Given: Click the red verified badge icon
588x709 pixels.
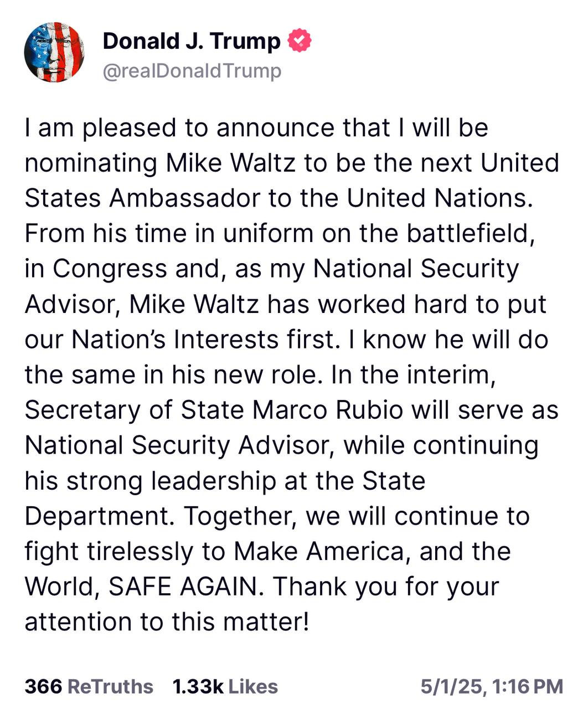Looking at the screenshot, I should (x=300, y=41).
